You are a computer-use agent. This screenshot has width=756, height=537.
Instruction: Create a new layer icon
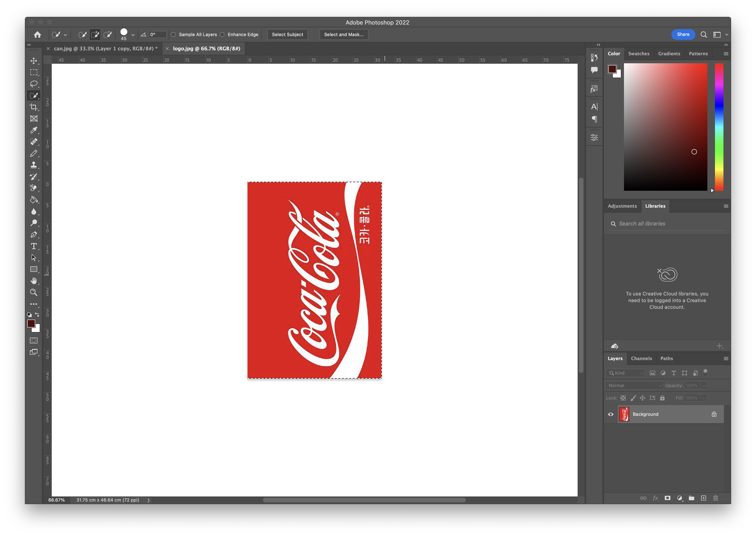tap(703, 498)
